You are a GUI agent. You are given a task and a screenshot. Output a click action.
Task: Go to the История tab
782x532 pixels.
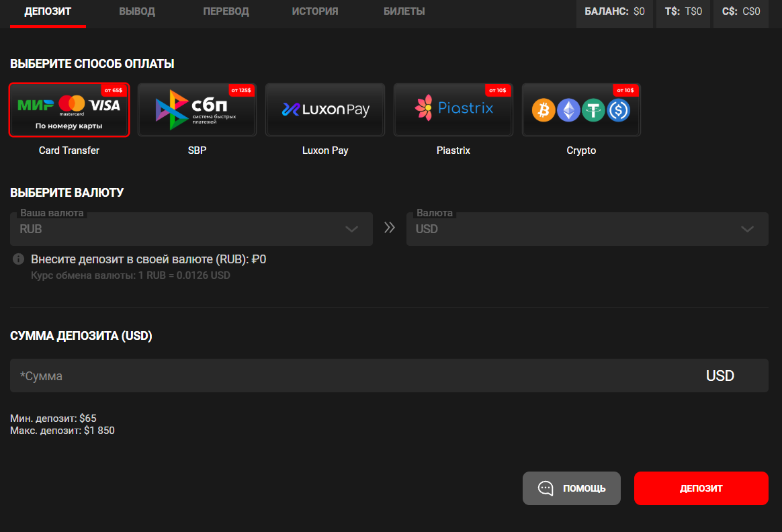coord(315,11)
